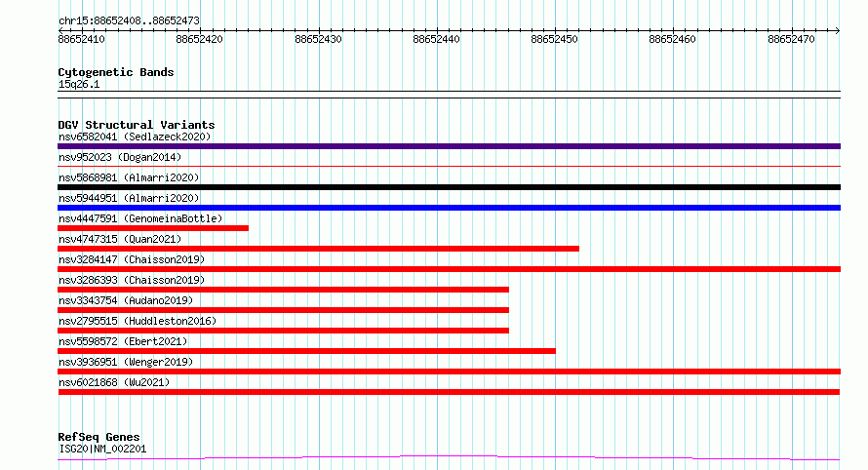Click the red nsv3343754 Audano2019 bar
The width and height of the screenshot is (868, 470).
[283, 310]
